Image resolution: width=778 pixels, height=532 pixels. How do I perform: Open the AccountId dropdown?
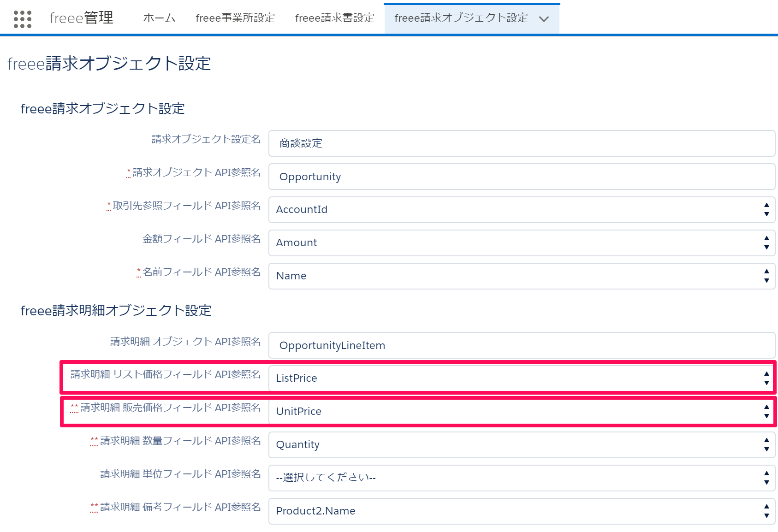pos(522,210)
